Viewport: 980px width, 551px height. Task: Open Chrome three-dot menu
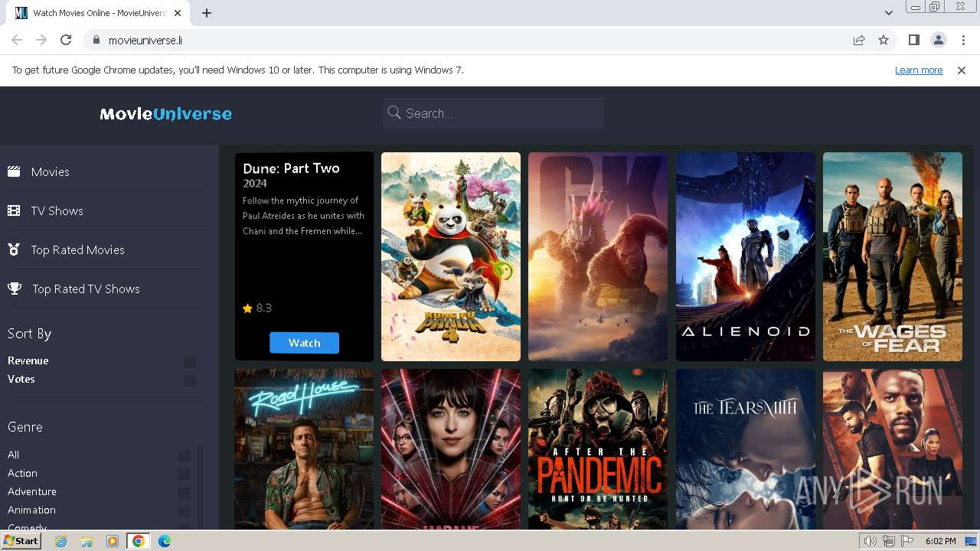click(x=963, y=40)
